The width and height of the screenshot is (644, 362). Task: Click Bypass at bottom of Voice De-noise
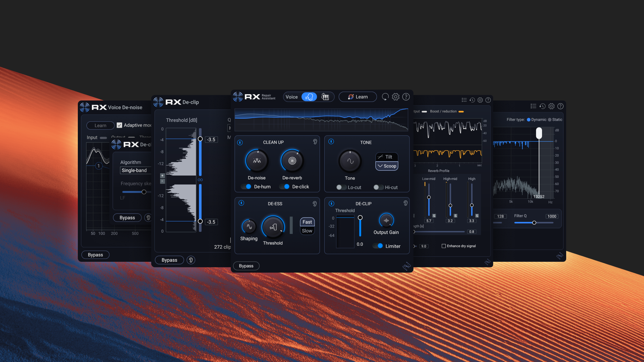[x=95, y=255]
